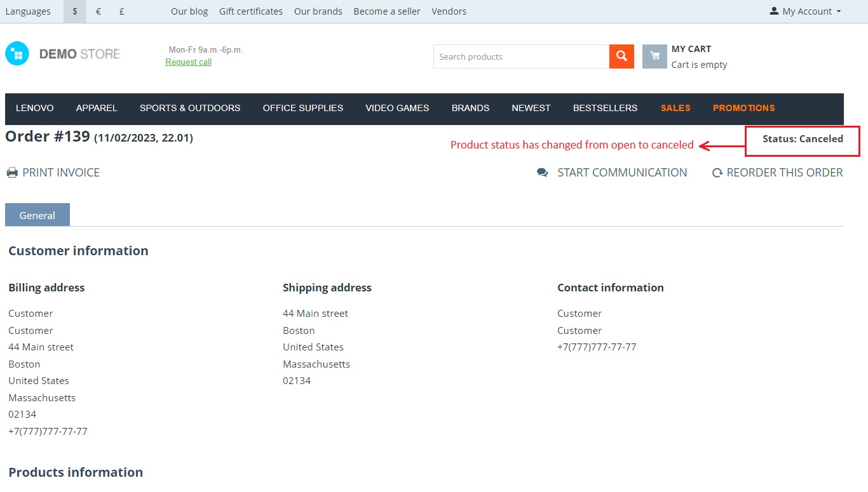Click the shipping zip code 02134
The image size is (868, 492).
[297, 381]
